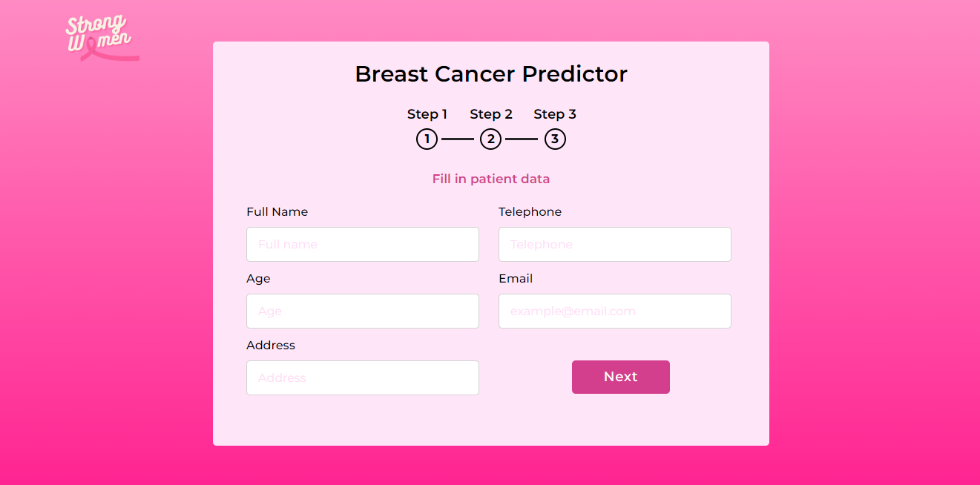Select the Step 1 circle indicator
The height and width of the screenshot is (485, 980).
point(427,139)
